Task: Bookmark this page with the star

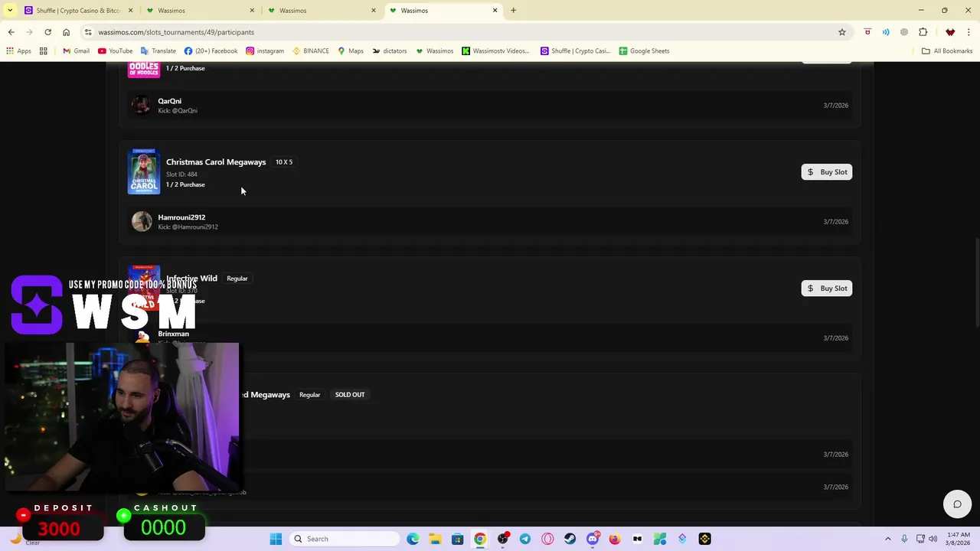Action: [841, 32]
